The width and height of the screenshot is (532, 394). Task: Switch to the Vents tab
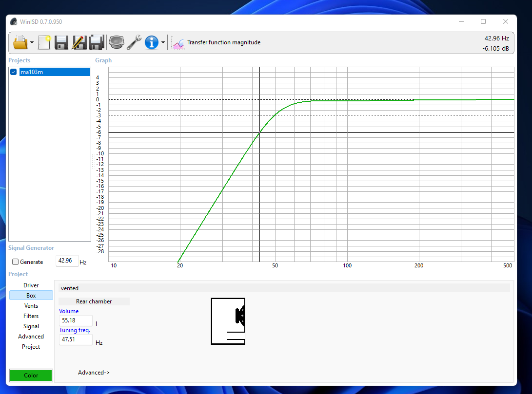(31, 305)
